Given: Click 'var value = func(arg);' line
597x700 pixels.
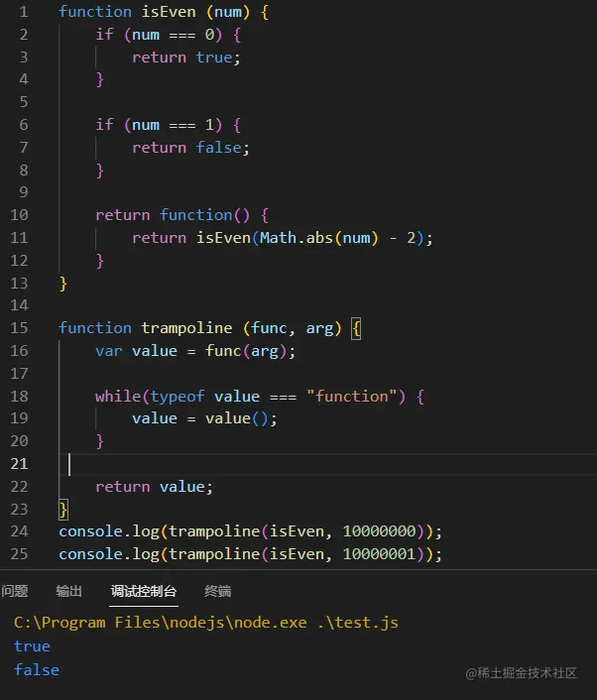Looking at the screenshot, I should coord(195,350).
